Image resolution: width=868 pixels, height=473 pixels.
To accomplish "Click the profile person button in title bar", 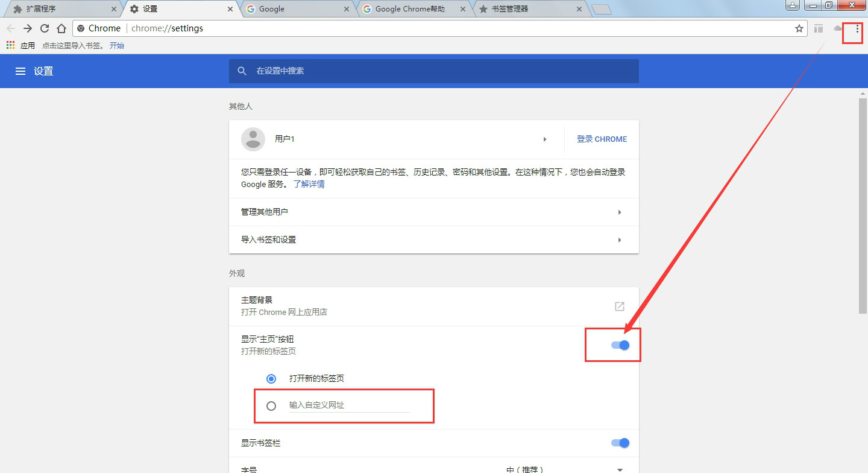I will click(x=793, y=5).
